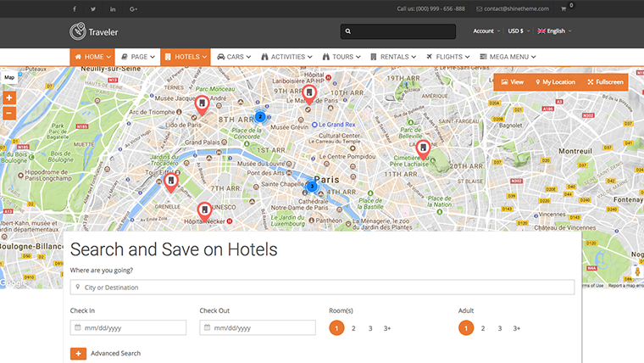Image resolution: width=644 pixels, height=363 pixels.
Task: Expand the ACTIVITIES menu
Action: click(286, 57)
